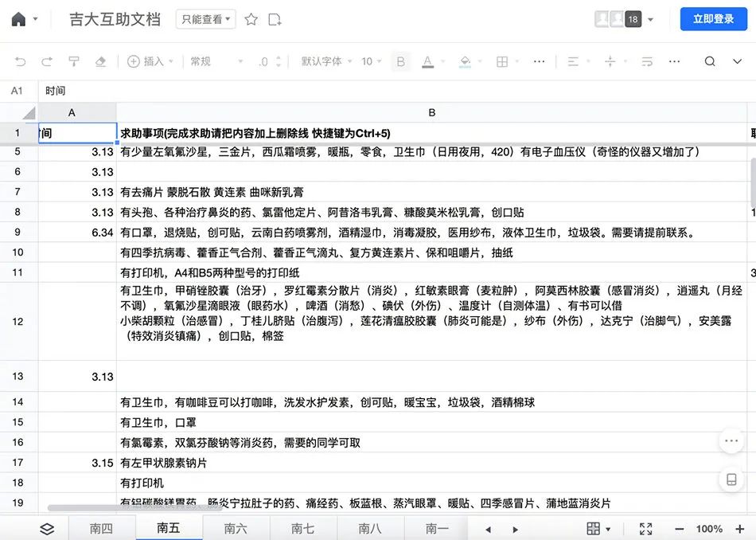Click the formula bar showing 时间
The height and width of the screenshot is (540, 756).
click(x=397, y=91)
